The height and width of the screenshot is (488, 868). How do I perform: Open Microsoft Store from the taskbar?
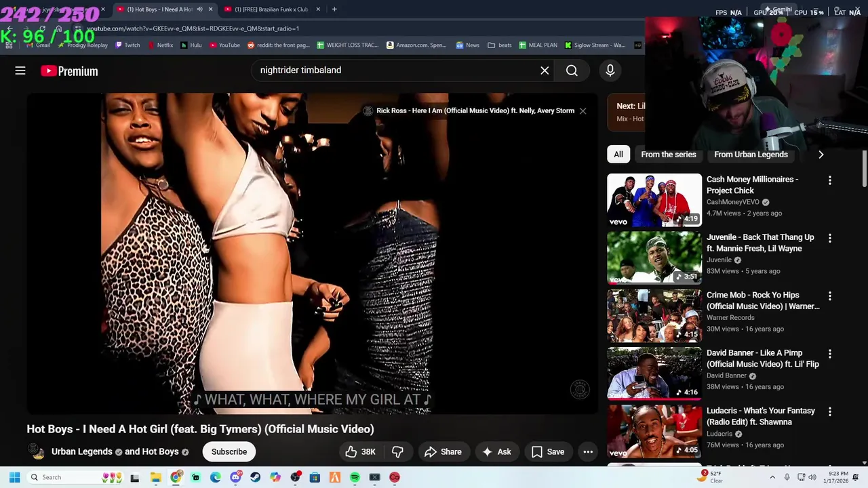pyautogui.click(x=315, y=477)
